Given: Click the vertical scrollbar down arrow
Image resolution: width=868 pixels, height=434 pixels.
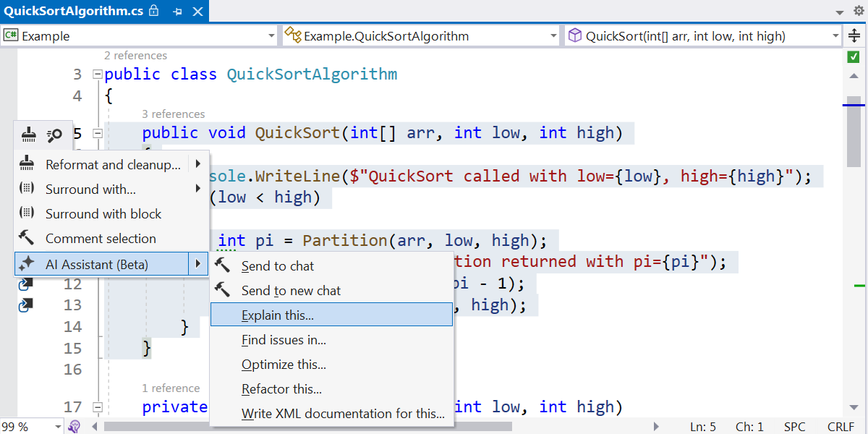Looking at the screenshot, I should point(854,407).
